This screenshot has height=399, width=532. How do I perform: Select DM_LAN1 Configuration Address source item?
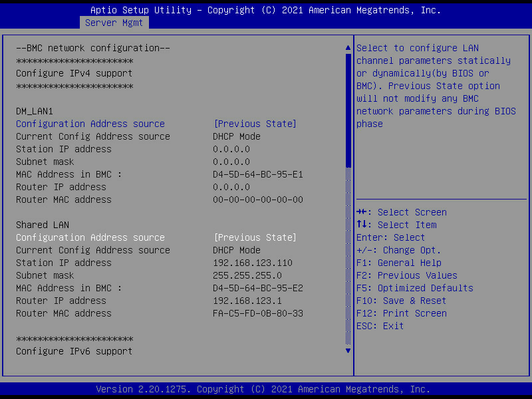coord(90,124)
